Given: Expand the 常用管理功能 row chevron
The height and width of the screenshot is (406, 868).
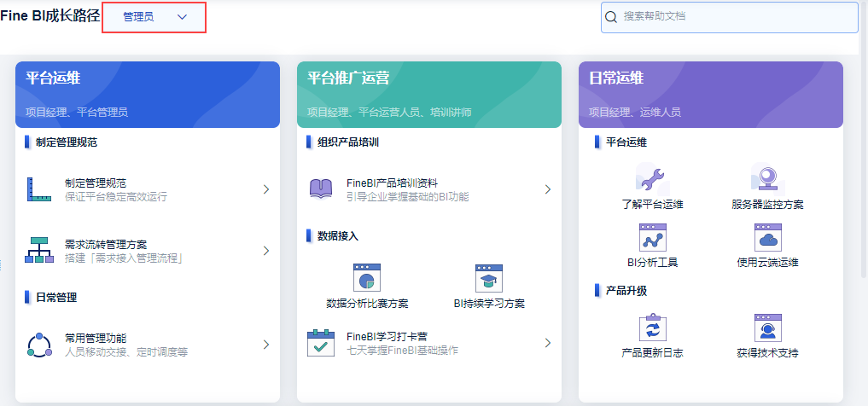Looking at the screenshot, I should 266,344.
